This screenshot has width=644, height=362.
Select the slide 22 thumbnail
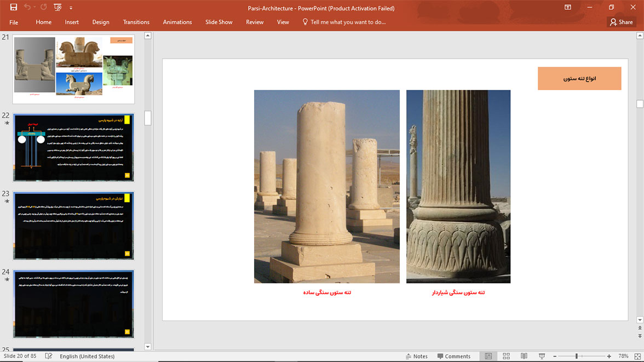pos(73,147)
